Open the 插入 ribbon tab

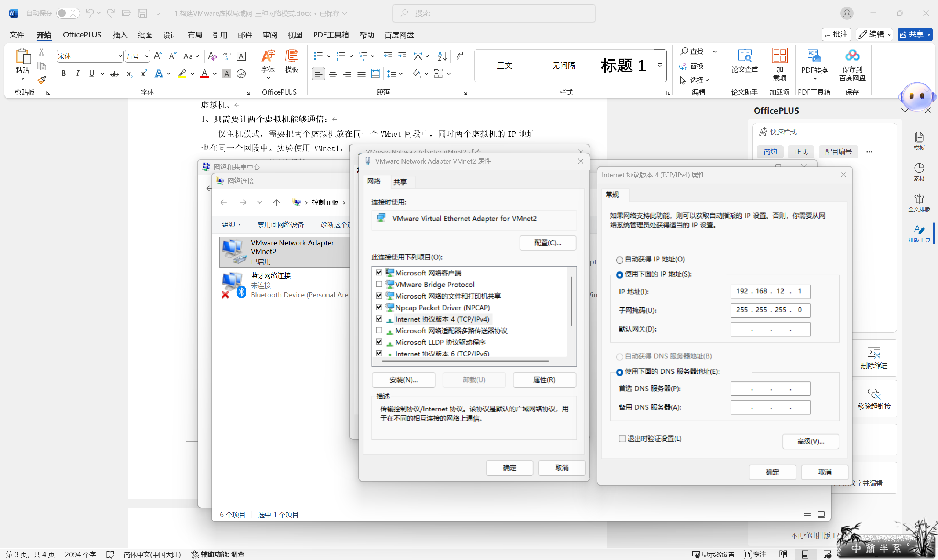pyautogui.click(x=120, y=34)
